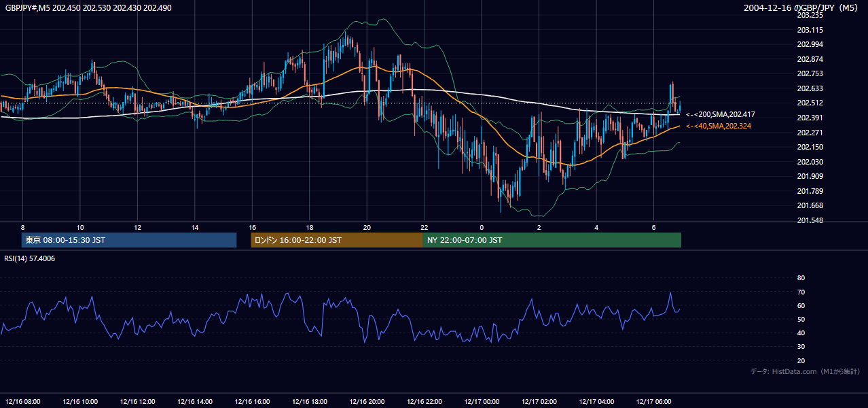Click the RSI(14) 57.4006 indicator label
Screen dimensions: 868x408
tap(30, 258)
